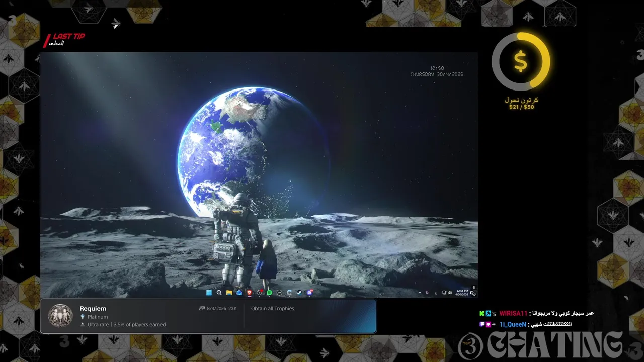
Task: Click the Platinum trophy grade icon
Action: (83, 317)
